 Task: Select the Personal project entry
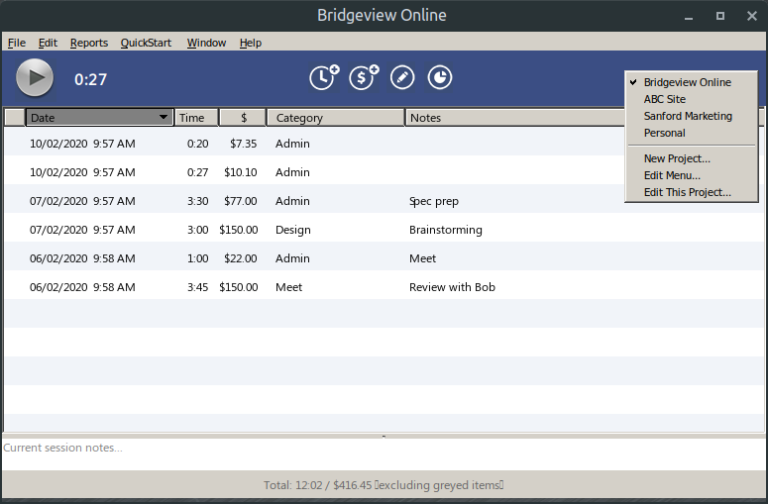[664, 133]
